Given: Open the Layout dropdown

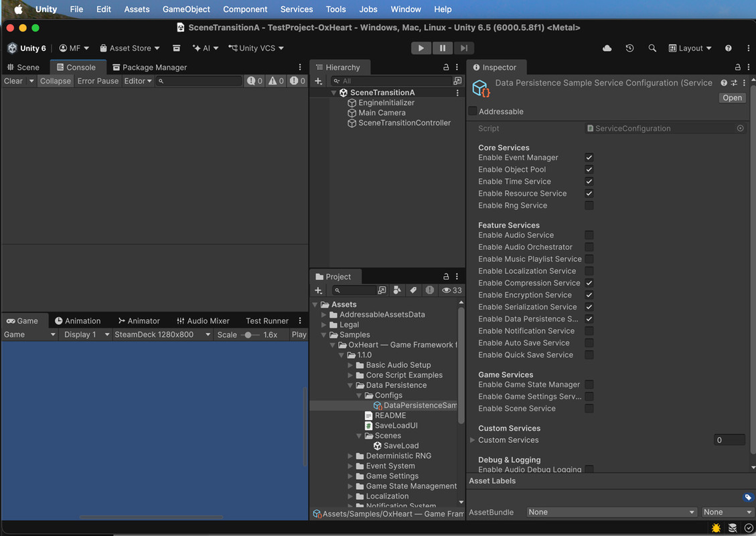Looking at the screenshot, I should coord(690,48).
